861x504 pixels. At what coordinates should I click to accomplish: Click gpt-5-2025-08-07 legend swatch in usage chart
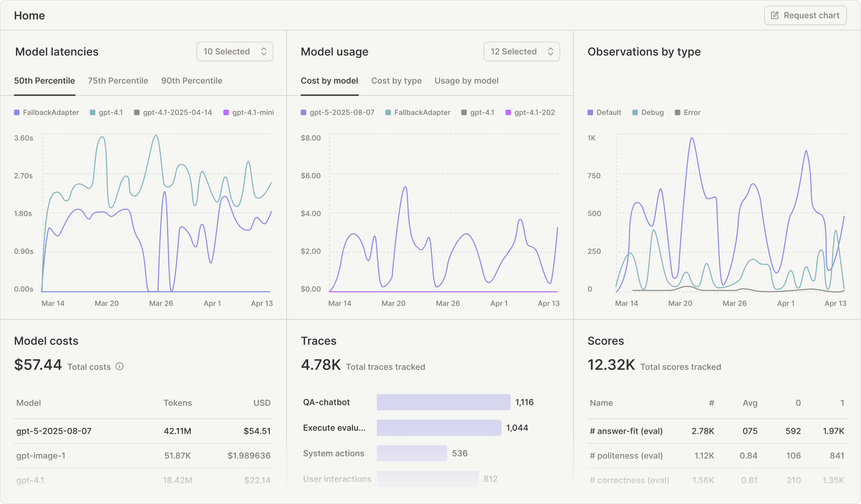pos(303,112)
